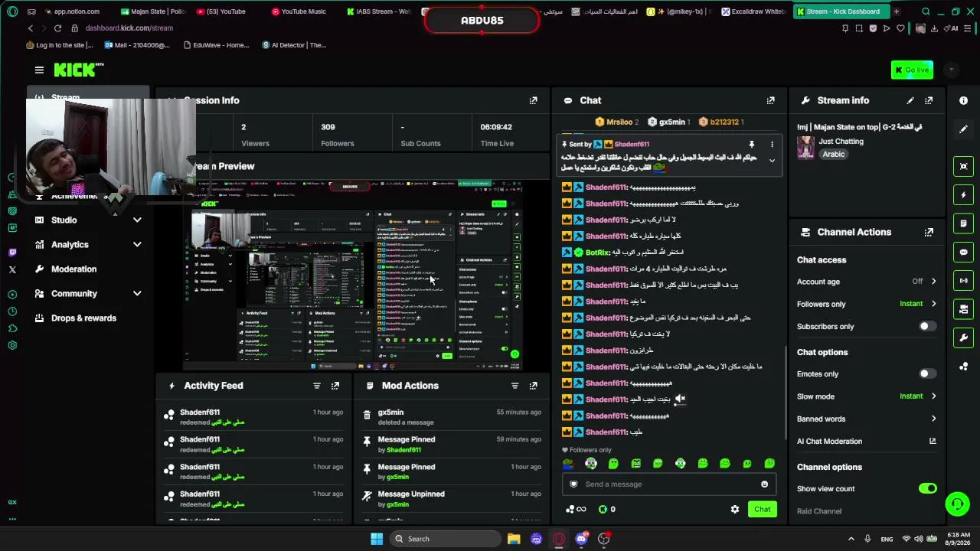Switch to the app.notion.com tab
This screenshot has width=980, height=551.
pos(73,11)
